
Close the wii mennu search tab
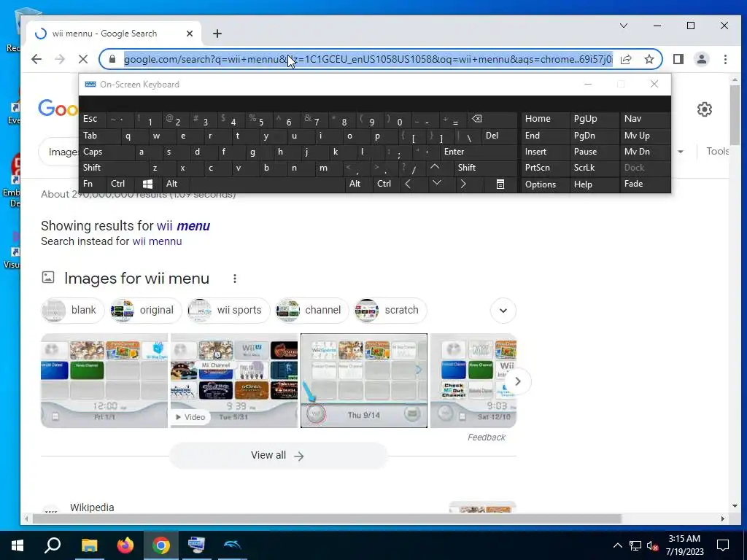tap(190, 34)
